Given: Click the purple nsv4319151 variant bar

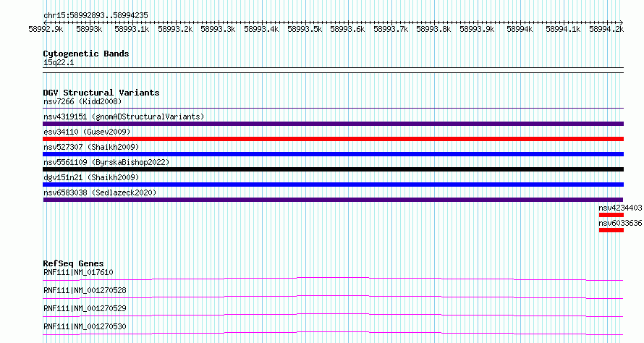Looking at the screenshot, I should coord(333,124).
